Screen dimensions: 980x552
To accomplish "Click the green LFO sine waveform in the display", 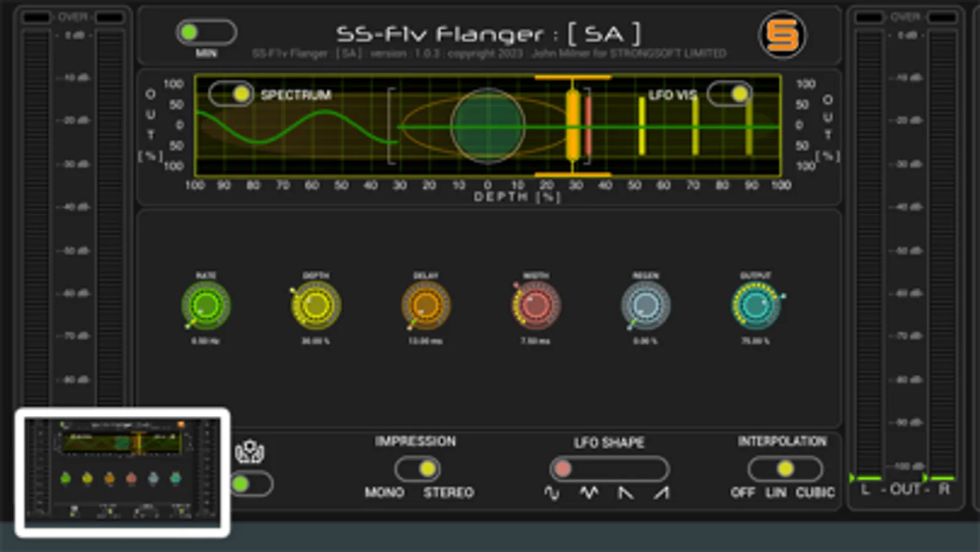I will click(297, 127).
